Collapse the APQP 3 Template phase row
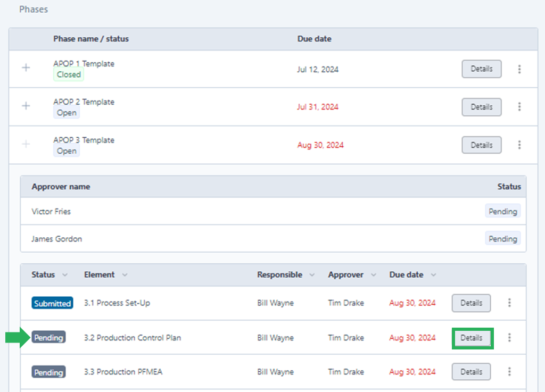 point(26,144)
